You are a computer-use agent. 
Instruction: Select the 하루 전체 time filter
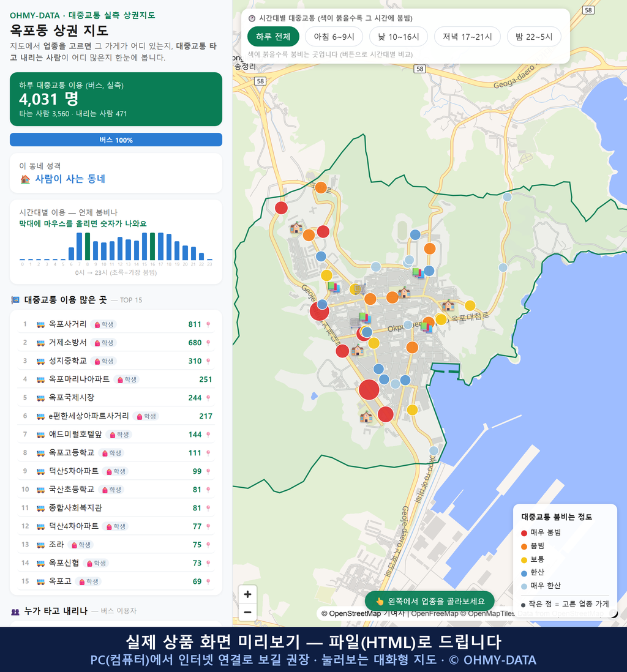pos(273,37)
